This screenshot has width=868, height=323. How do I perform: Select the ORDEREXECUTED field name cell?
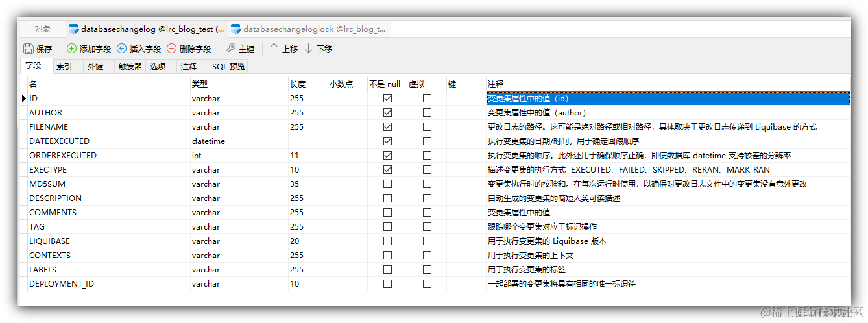pos(108,156)
